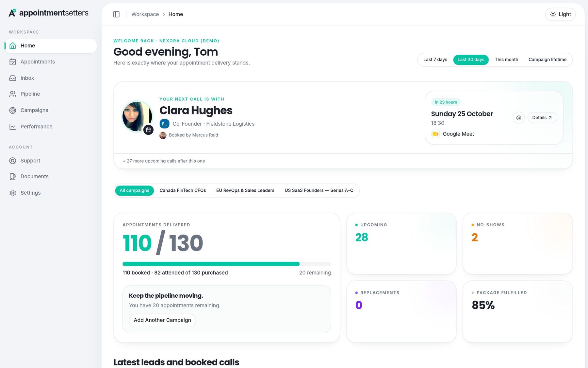Image resolution: width=588 pixels, height=368 pixels.
Task: Open Campaigns section
Action: pos(51,110)
